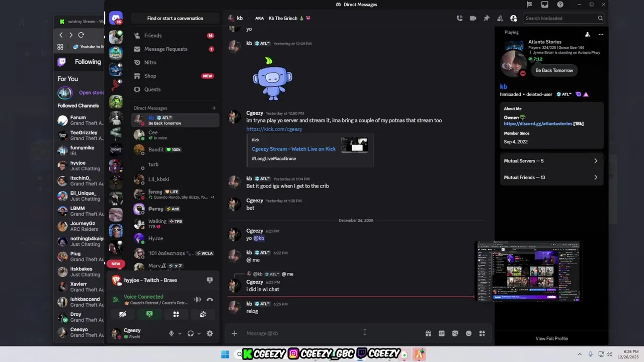
Task: Open DM with Lil_kbski
Action: [175, 179]
